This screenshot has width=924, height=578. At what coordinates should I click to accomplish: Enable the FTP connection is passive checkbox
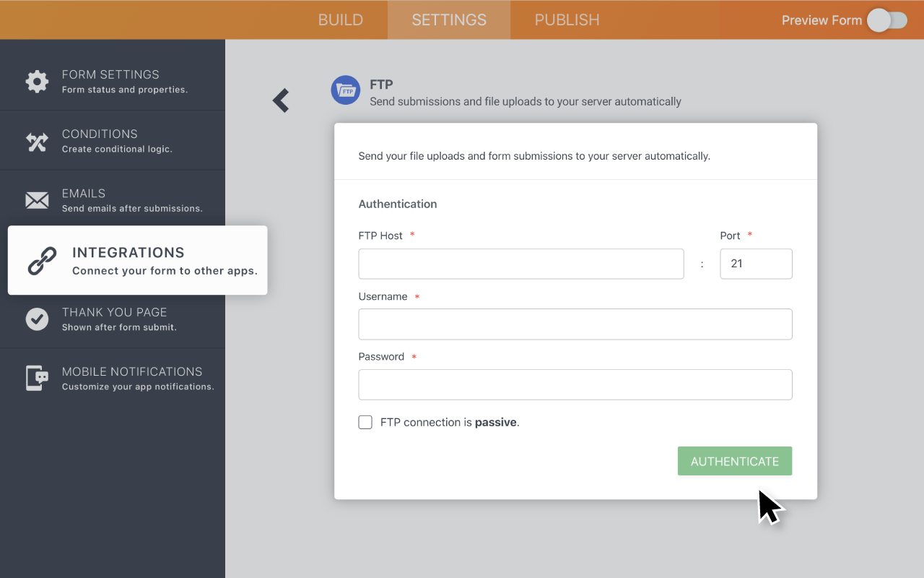tap(365, 423)
